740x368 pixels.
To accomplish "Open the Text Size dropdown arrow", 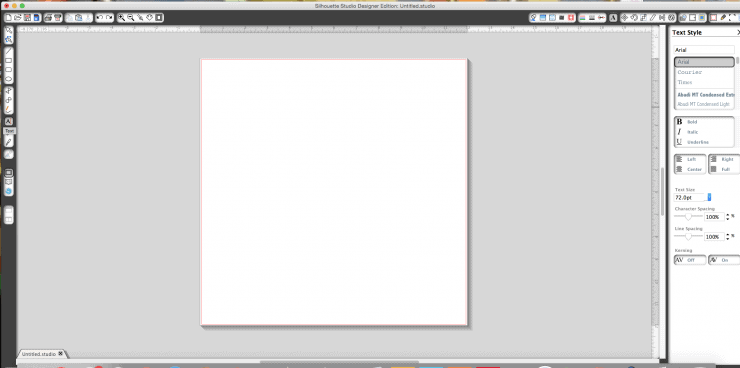I will point(709,197).
